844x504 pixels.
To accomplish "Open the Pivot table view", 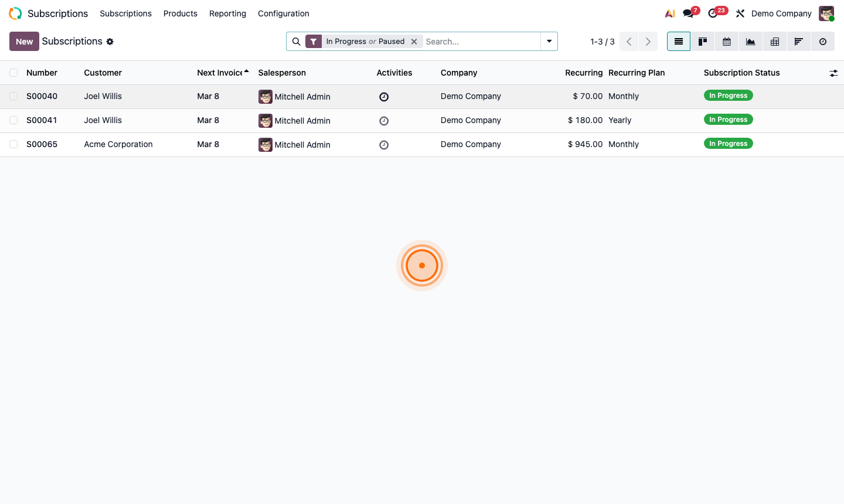I will tap(775, 42).
